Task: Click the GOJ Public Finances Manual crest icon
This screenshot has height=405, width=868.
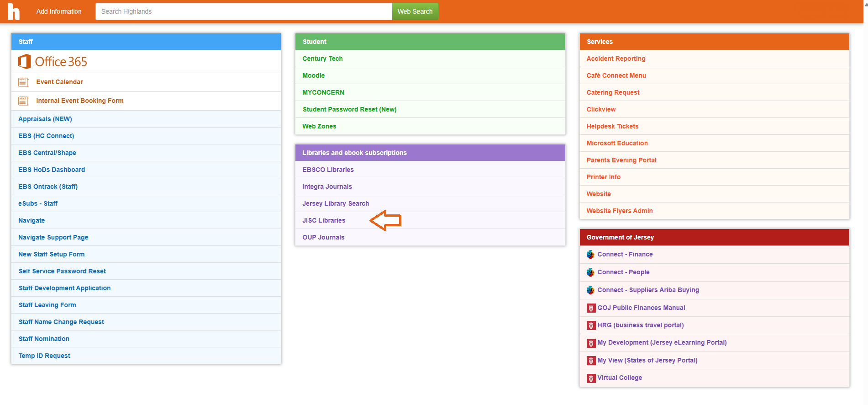Action: coord(591,308)
